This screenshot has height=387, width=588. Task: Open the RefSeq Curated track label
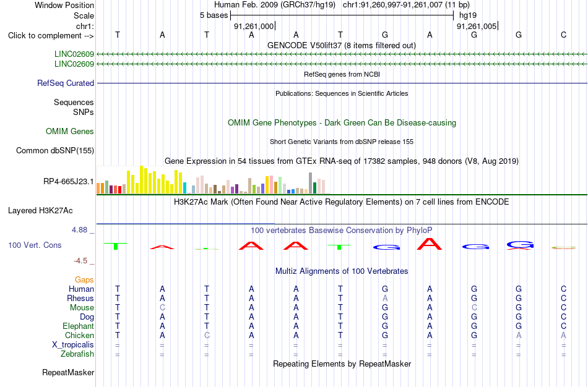(66, 83)
